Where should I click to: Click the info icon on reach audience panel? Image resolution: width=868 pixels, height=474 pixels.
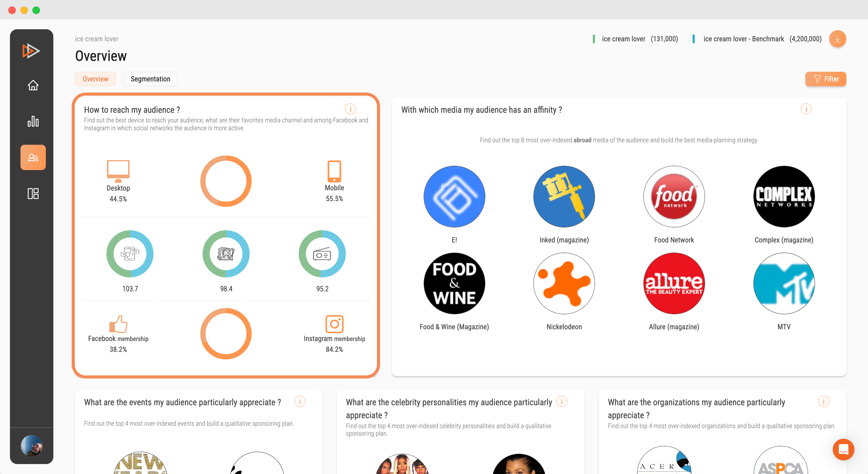350,109
